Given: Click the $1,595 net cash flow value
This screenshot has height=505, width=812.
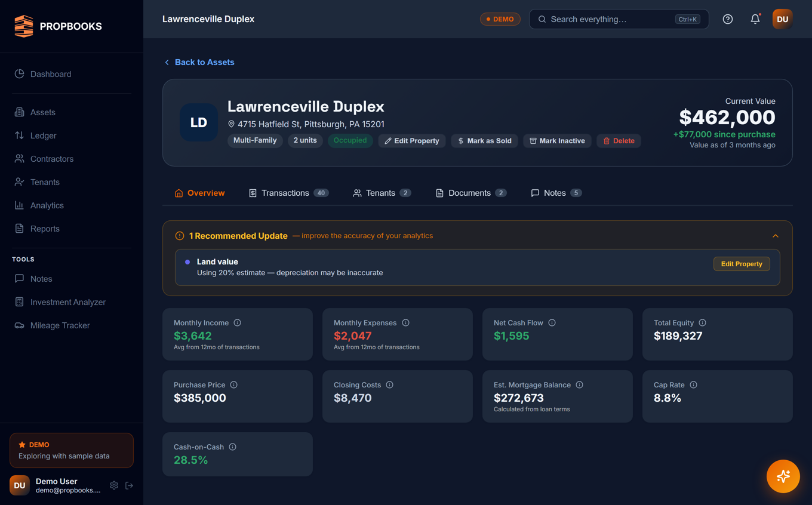Looking at the screenshot, I should pyautogui.click(x=512, y=336).
